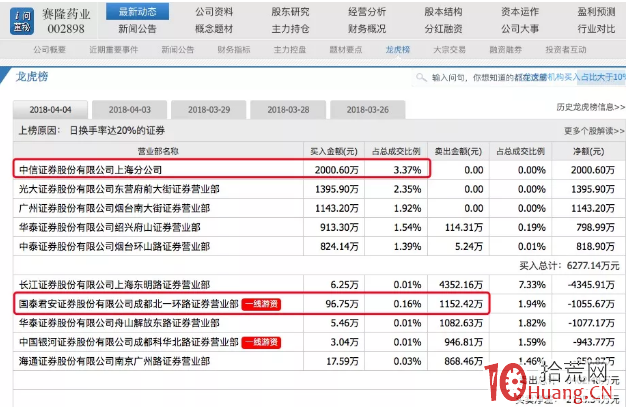Open 更多个股解读>> link
Viewport: 626px width, 412px height.
(x=594, y=131)
